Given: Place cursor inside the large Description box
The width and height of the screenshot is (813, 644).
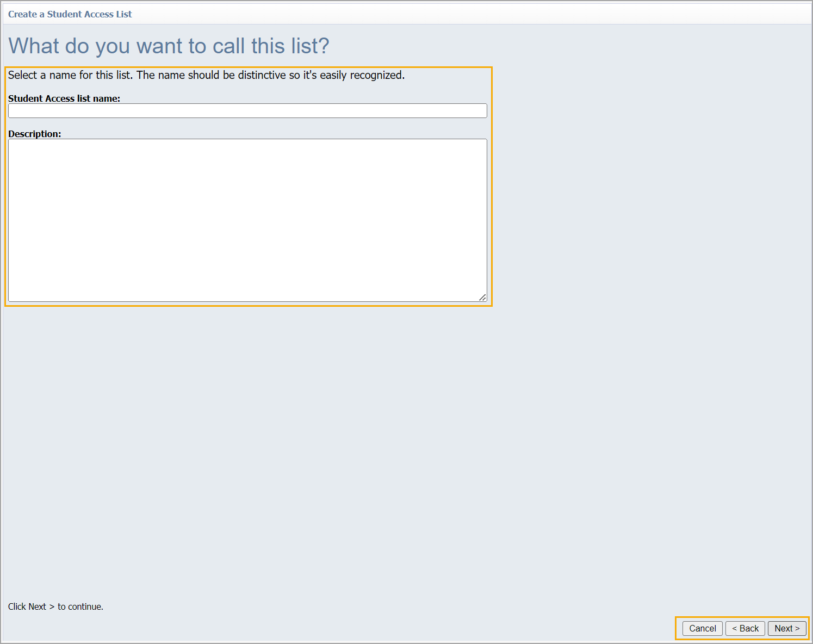Looking at the screenshot, I should (247, 220).
